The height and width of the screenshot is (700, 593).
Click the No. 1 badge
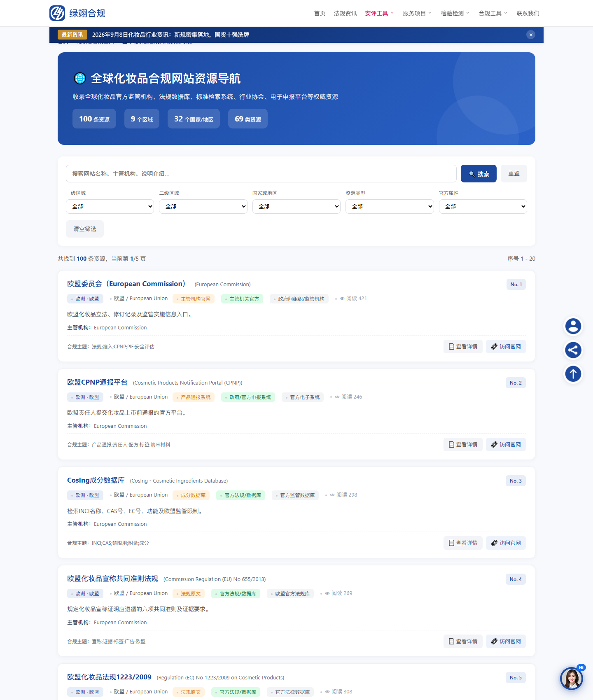(x=516, y=285)
